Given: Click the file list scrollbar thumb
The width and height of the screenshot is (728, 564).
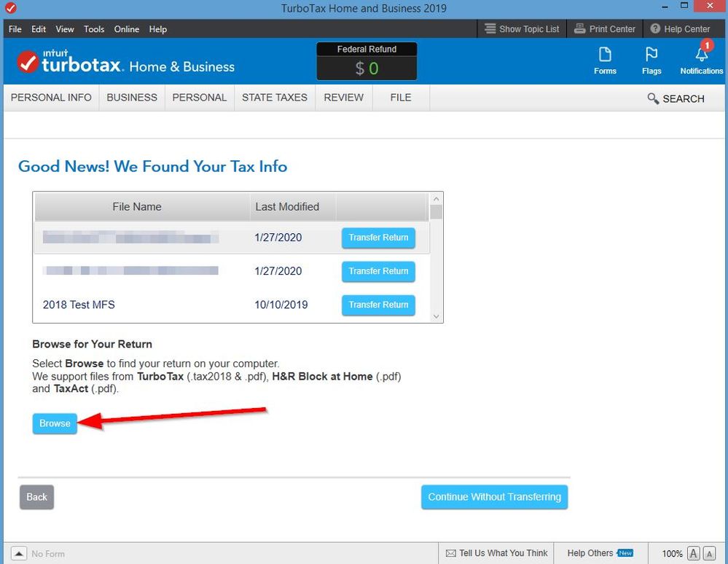Looking at the screenshot, I should tap(436, 212).
